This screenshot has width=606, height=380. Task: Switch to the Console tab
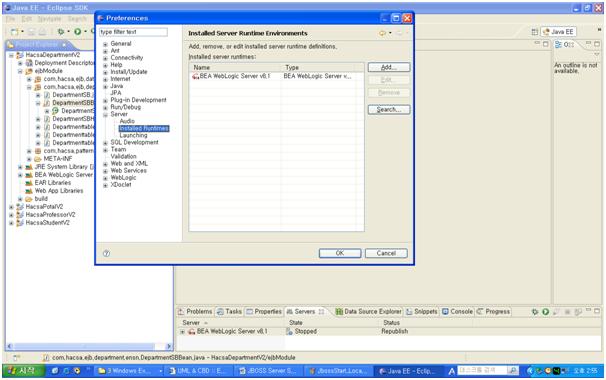click(x=458, y=312)
